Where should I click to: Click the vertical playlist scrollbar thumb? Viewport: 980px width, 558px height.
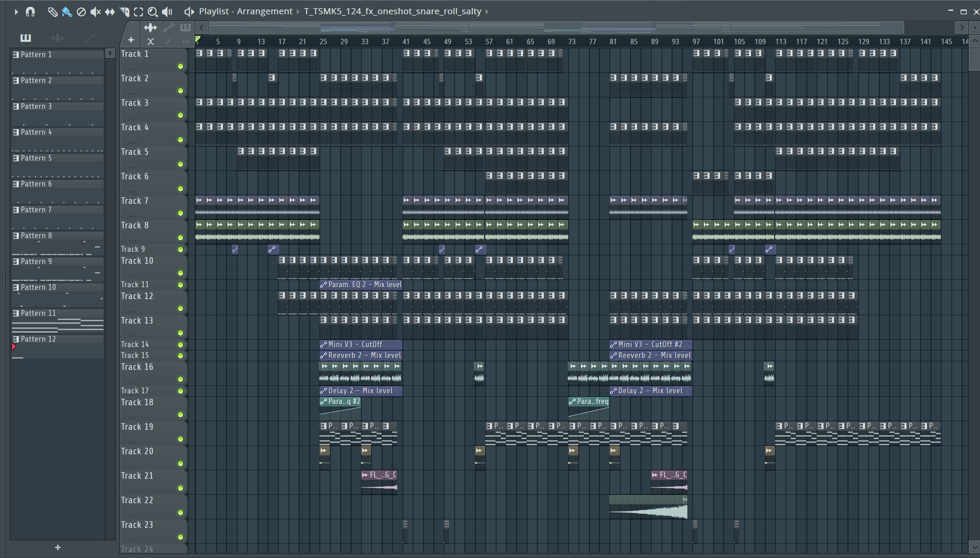[975, 60]
